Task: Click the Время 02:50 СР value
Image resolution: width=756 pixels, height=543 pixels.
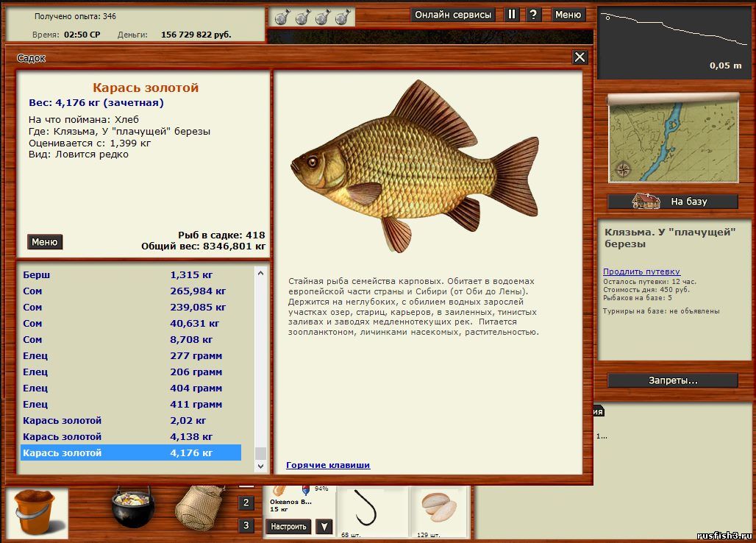Action: pyautogui.click(x=82, y=35)
